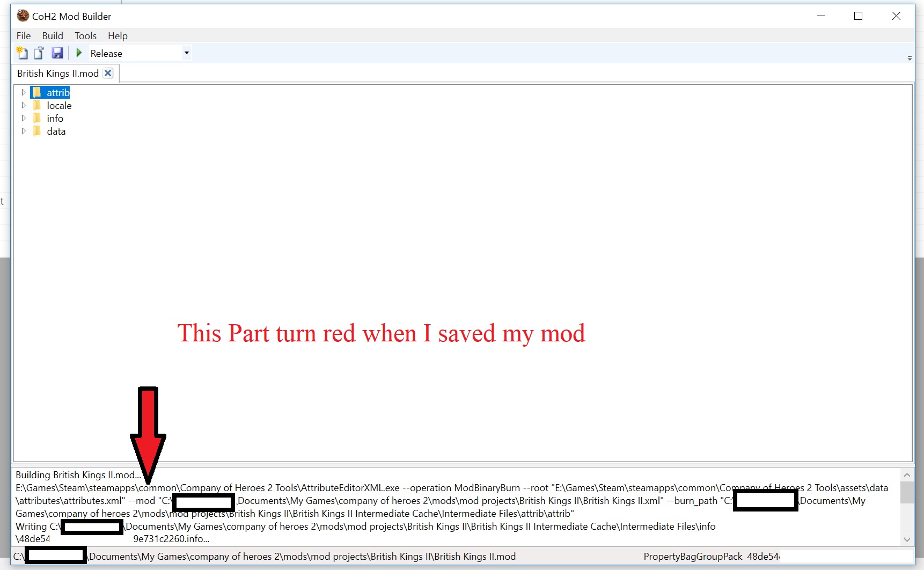The image size is (924, 570).
Task: Expand the locale folder node
Action: tap(23, 105)
